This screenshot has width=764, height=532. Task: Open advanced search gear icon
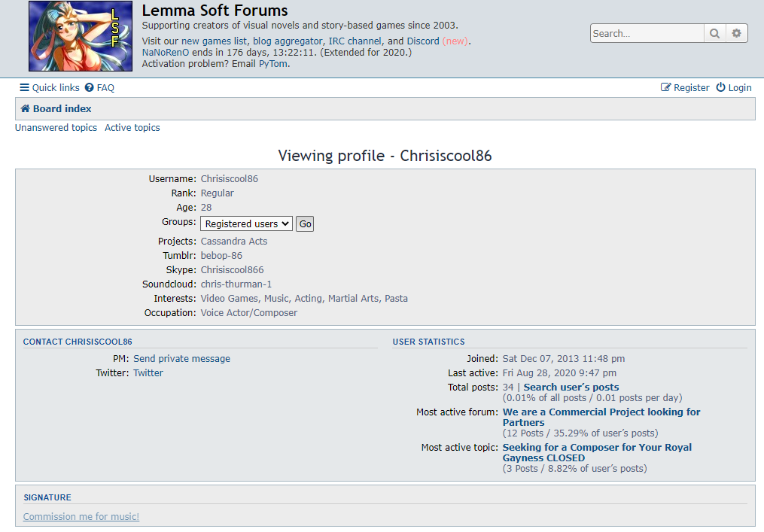point(736,33)
